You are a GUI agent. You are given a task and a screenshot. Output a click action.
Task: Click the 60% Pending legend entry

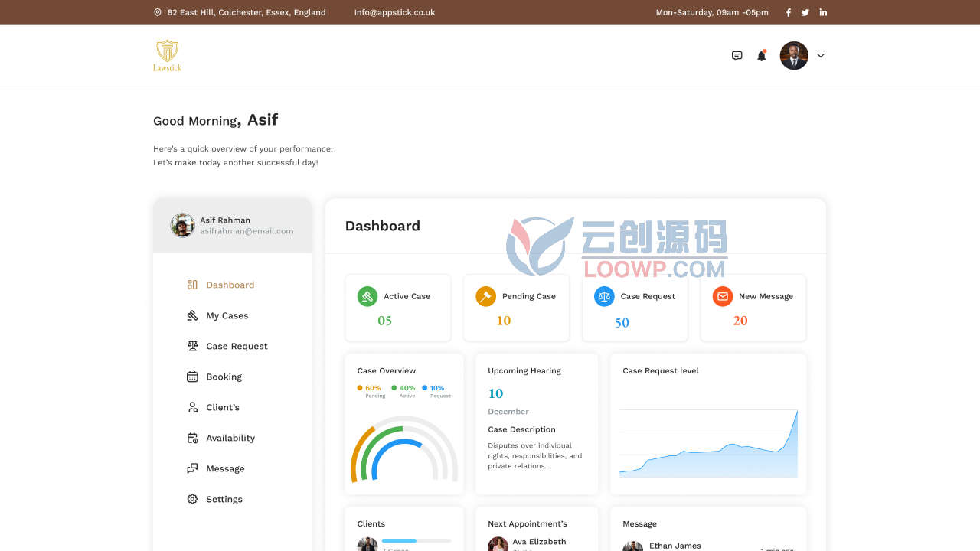[371, 391]
